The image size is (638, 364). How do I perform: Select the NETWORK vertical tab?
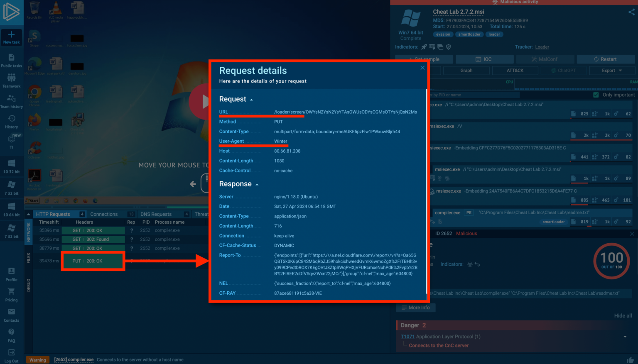[x=29, y=232]
